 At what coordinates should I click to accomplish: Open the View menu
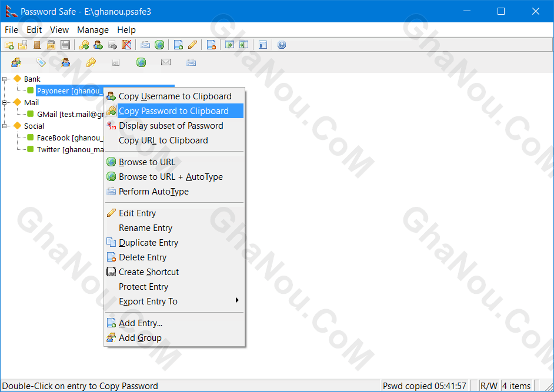(x=59, y=30)
